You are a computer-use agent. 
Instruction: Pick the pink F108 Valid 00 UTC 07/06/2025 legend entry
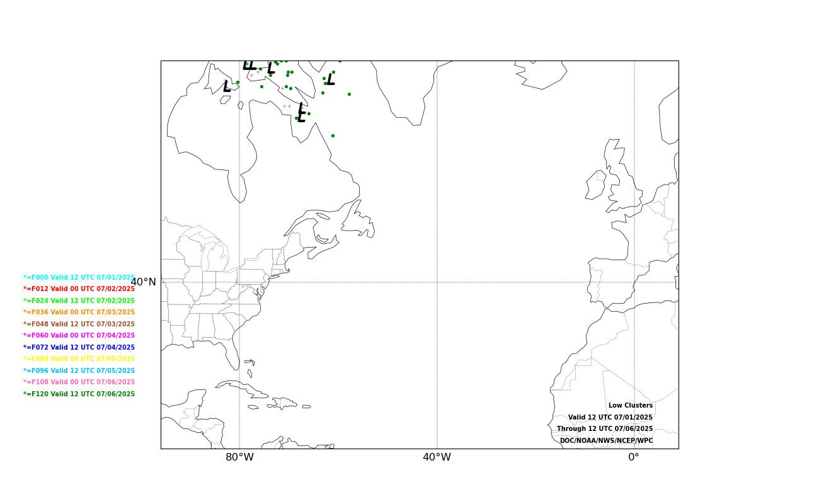click(x=79, y=382)
